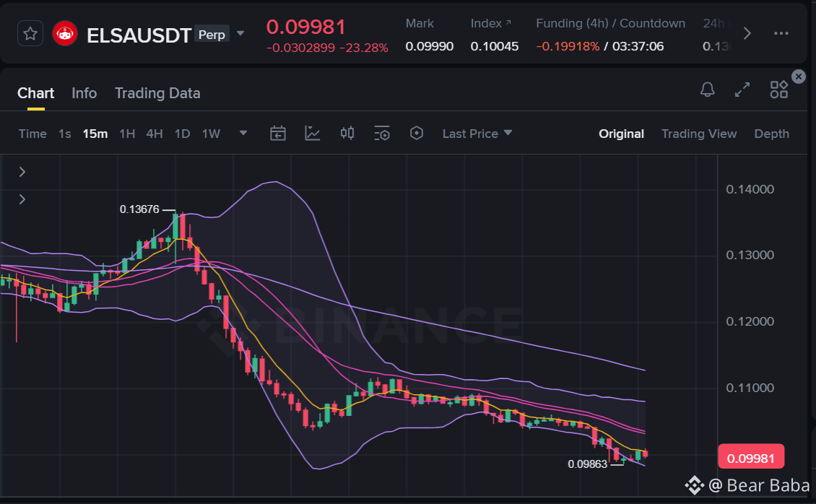The width and height of the screenshot is (816, 504).
Task: Click the Index link label
Action: [x=491, y=23]
